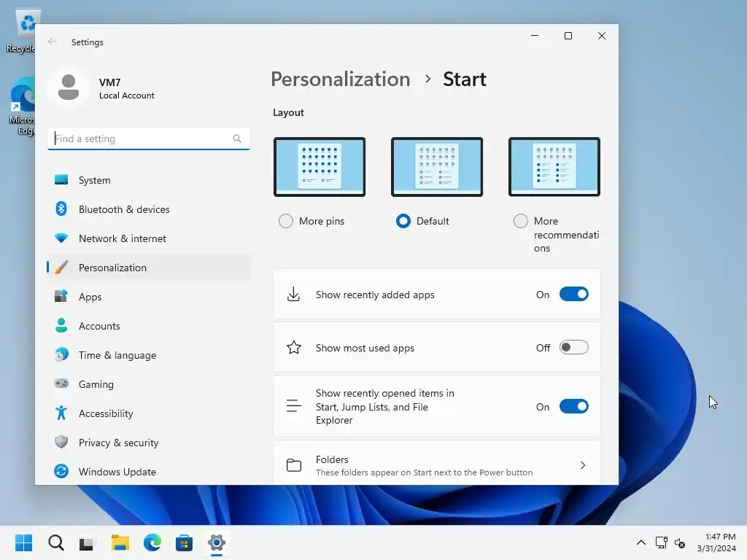
Task: Open Network & internet settings
Action: coord(149,238)
